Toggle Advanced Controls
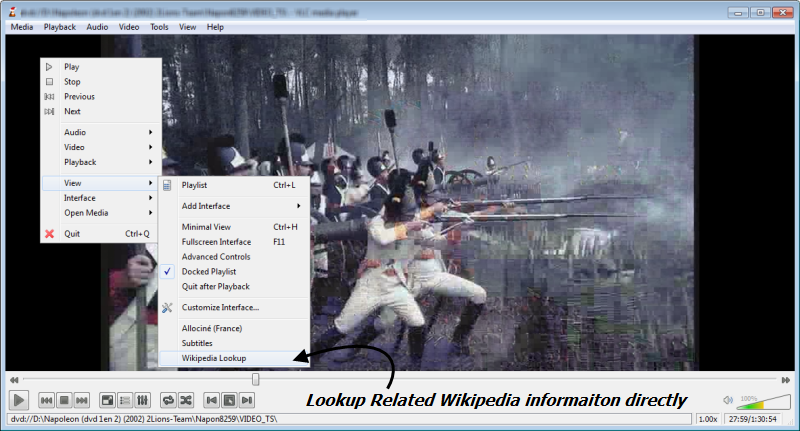The image size is (800, 431). [234, 257]
